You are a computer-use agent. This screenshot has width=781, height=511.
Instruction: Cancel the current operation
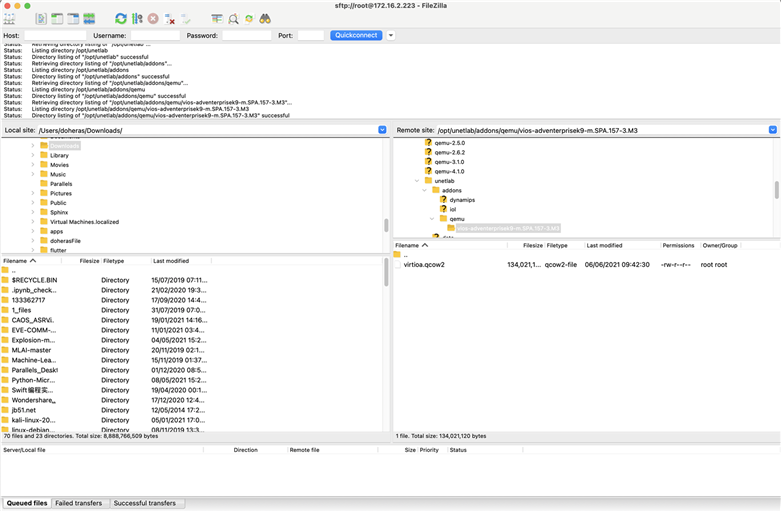pos(153,19)
